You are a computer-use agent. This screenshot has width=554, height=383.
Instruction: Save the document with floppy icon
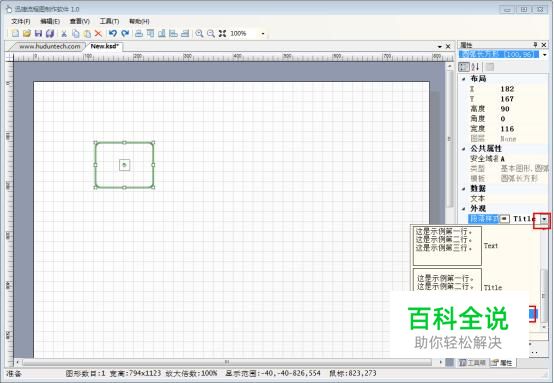[x=39, y=34]
